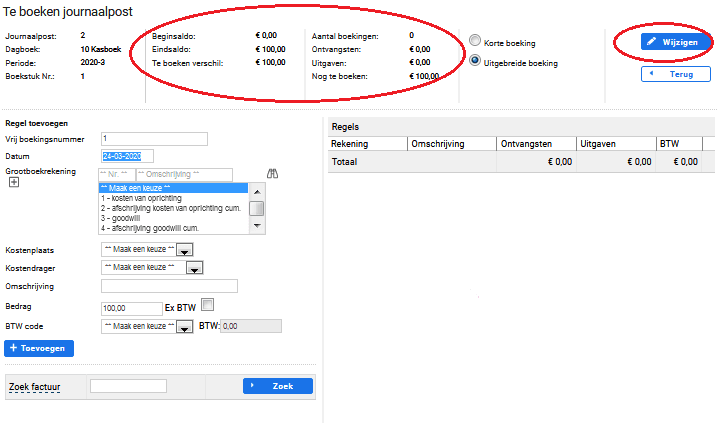Click the Periode value '2020-3'
Image resolution: width=717 pixels, height=424 pixels.
click(x=93, y=62)
